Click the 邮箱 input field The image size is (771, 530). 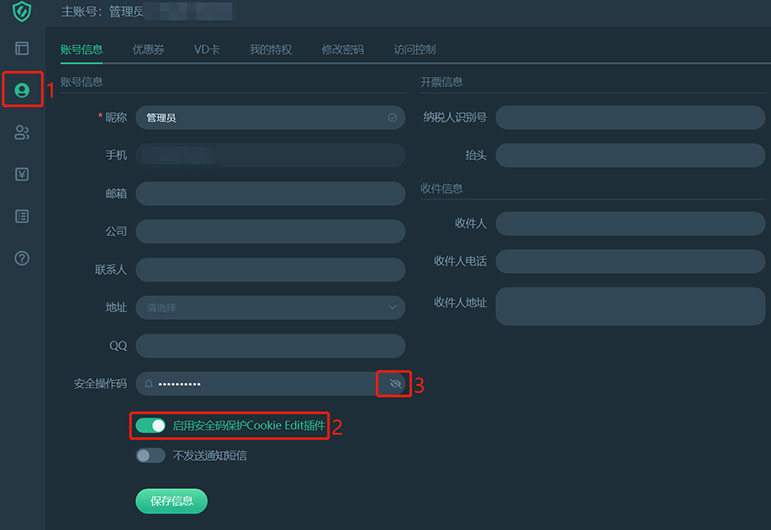click(x=270, y=194)
